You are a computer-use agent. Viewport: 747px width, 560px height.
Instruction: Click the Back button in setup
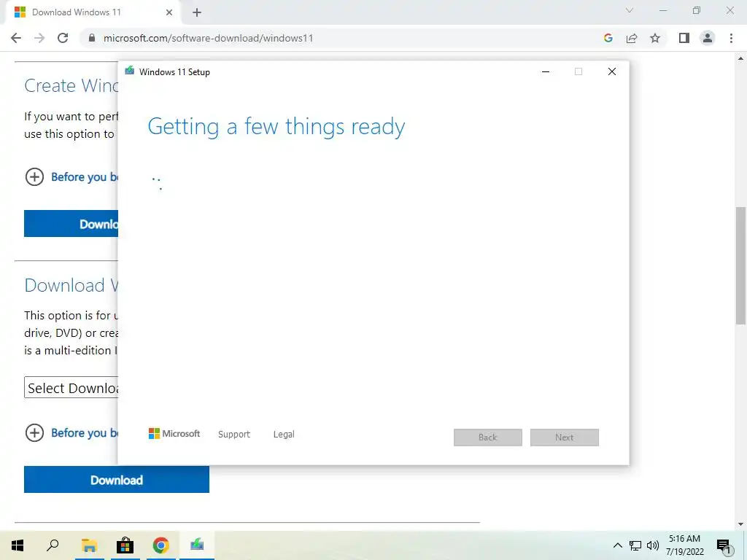488,437
